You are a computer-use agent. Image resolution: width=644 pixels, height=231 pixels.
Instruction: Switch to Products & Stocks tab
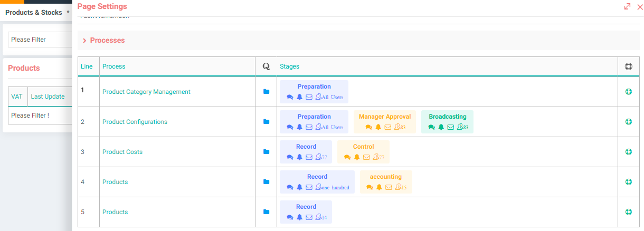34,12
